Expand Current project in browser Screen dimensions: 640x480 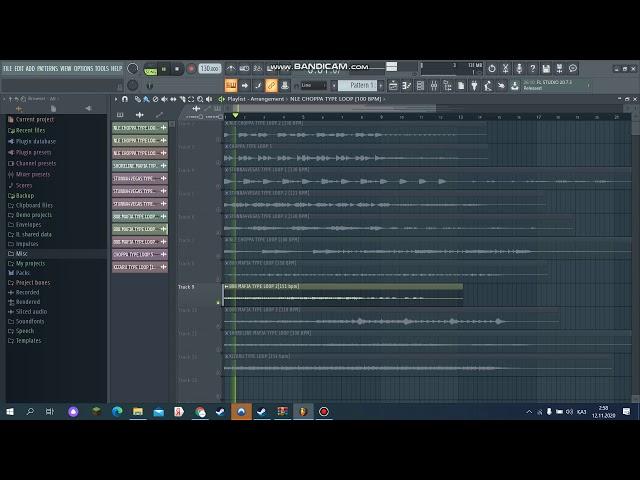pos(31,120)
